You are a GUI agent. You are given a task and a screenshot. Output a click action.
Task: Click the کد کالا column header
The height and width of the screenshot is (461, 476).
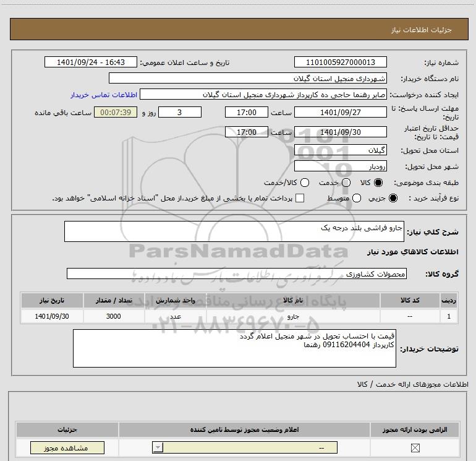pyautogui.click(x=410, y=301)
